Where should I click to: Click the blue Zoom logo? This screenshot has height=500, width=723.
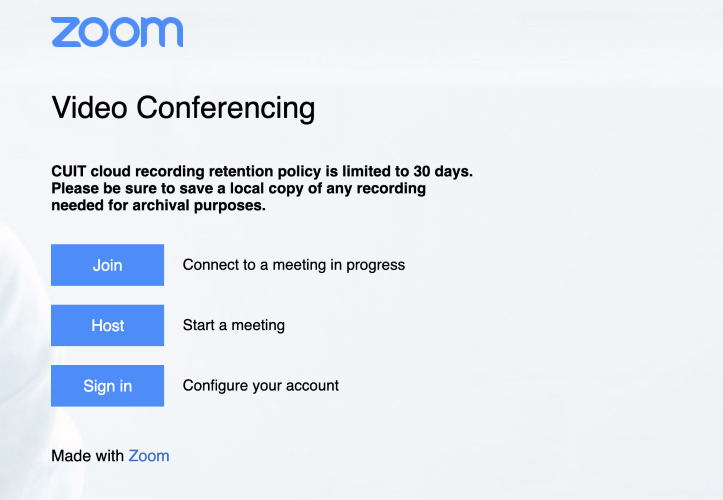tap(117, 32)
